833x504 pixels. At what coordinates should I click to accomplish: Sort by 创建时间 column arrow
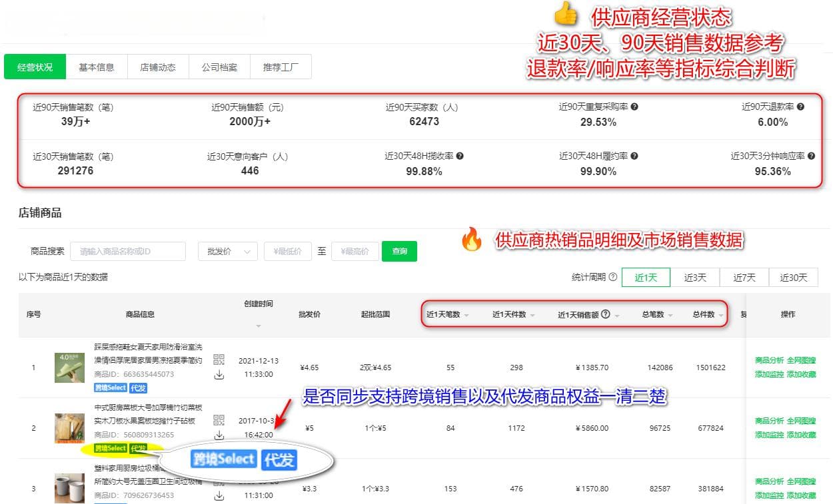pyautogui.click(x=258, y=326)
